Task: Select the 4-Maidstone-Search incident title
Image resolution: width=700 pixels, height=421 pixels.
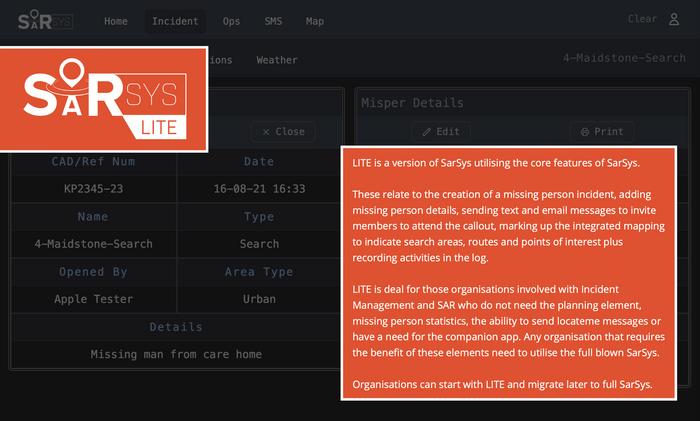Action: [x=624, y=58]
